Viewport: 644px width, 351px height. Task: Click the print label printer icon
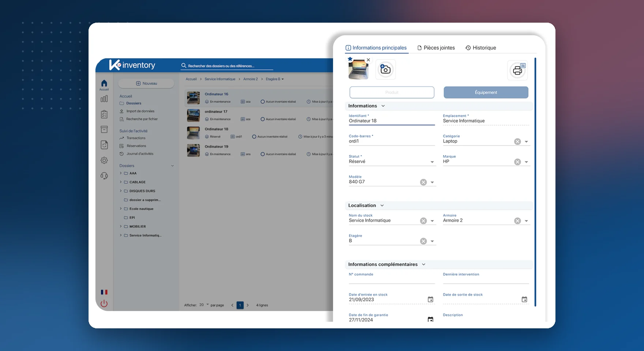[517, 70]
